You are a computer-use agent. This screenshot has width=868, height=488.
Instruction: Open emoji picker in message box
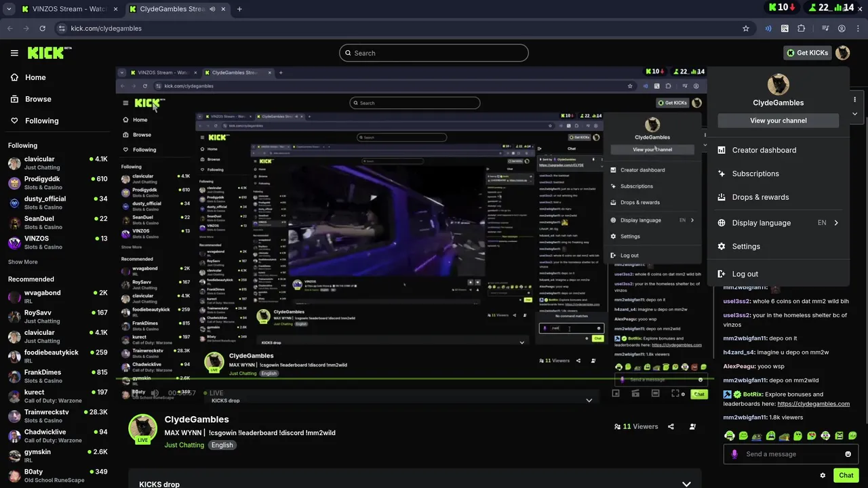coord(848,454)
